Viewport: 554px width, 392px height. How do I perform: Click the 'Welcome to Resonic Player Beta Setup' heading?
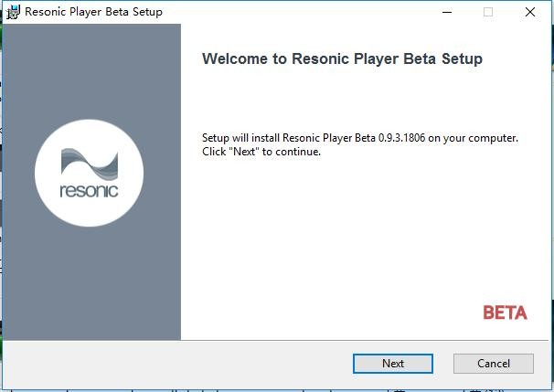click(342, 58)
